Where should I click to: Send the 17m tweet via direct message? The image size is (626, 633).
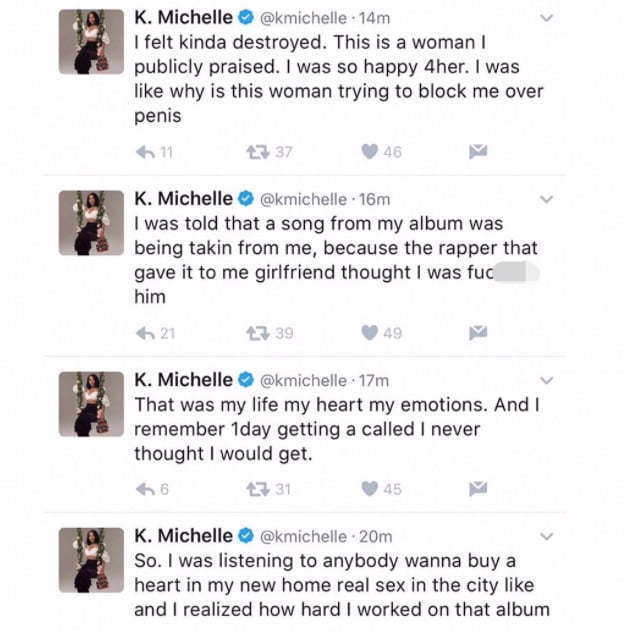tap(478, 488)
